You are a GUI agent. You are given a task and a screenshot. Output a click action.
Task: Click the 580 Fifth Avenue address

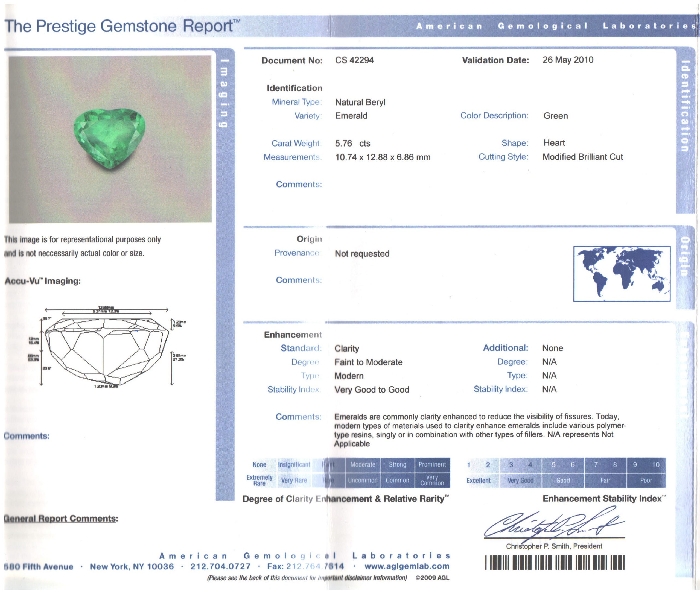click(39, 567)
